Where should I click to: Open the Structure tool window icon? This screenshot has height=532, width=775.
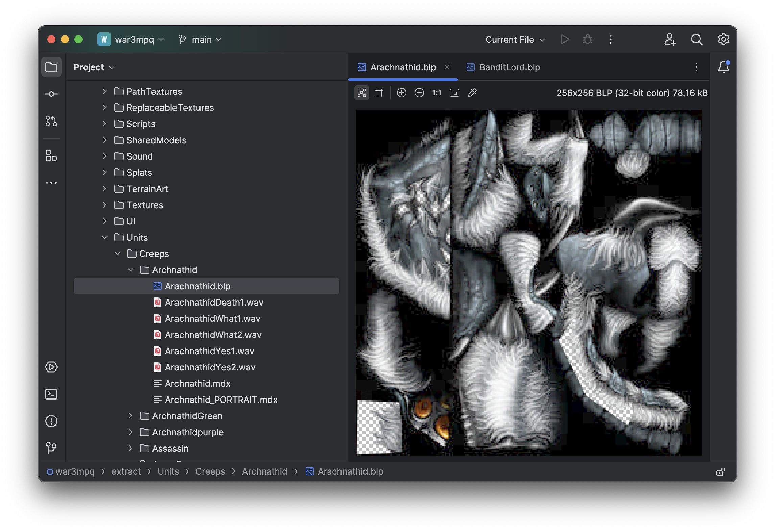51,156
